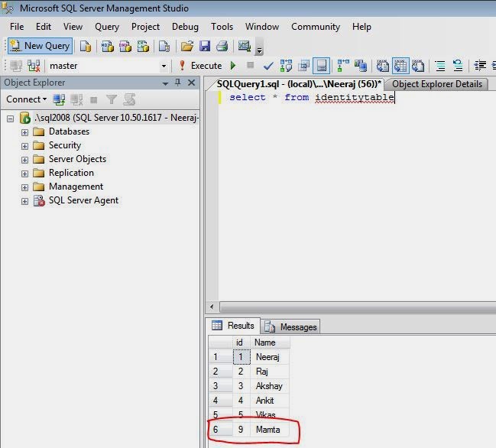The height and width of the screenshot is (448, 496).
Task: Open the toolbar options overflow arrow
Action: pyautogui.click(x=259, y=48)
